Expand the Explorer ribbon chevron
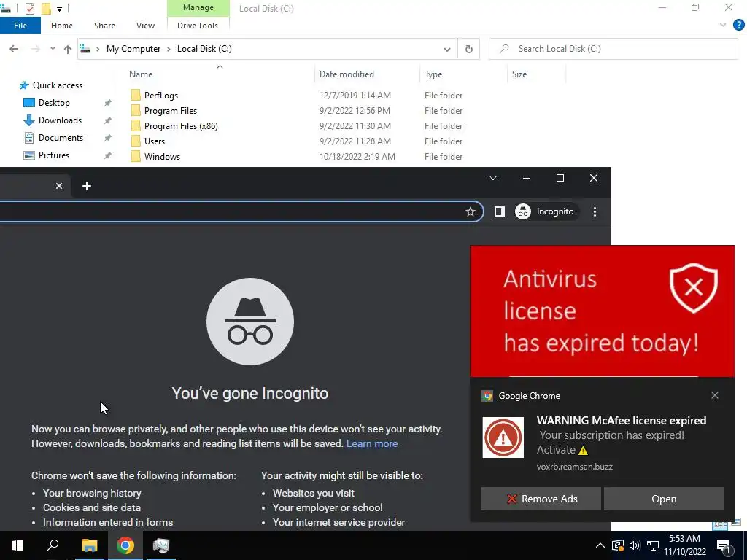This screenshot has height=560, width=747. [723, 26]
